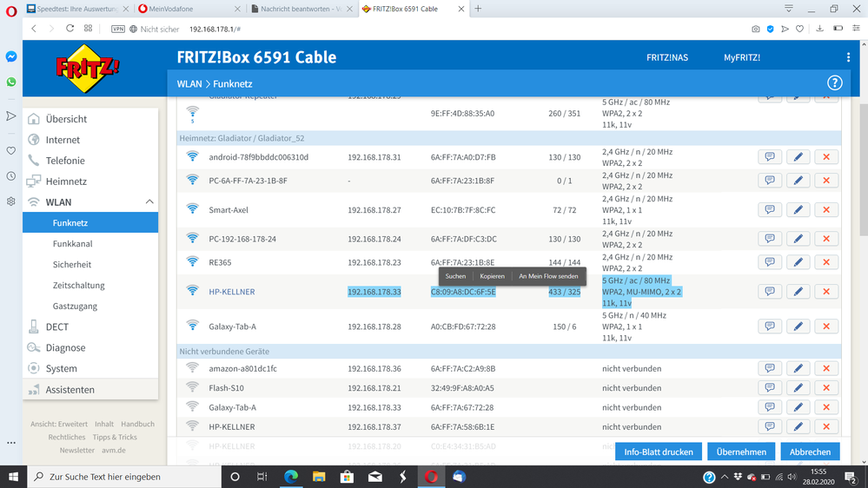Delete the Smart-Axel device entry

(826, 209)
